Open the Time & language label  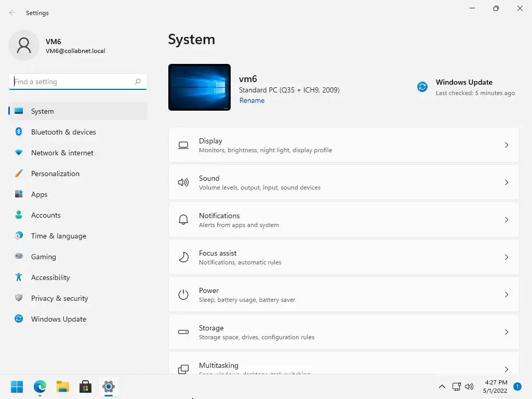[x=59, y=236]
